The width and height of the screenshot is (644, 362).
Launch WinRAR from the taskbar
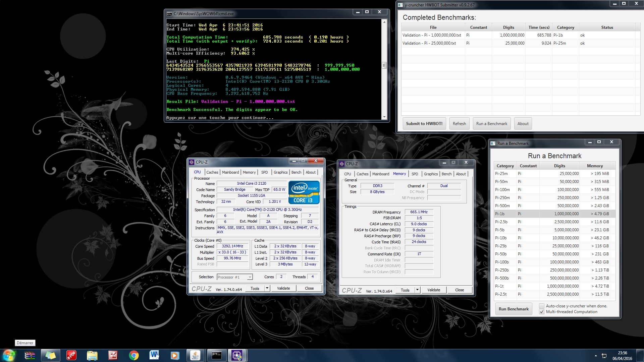tap(30, 355)
